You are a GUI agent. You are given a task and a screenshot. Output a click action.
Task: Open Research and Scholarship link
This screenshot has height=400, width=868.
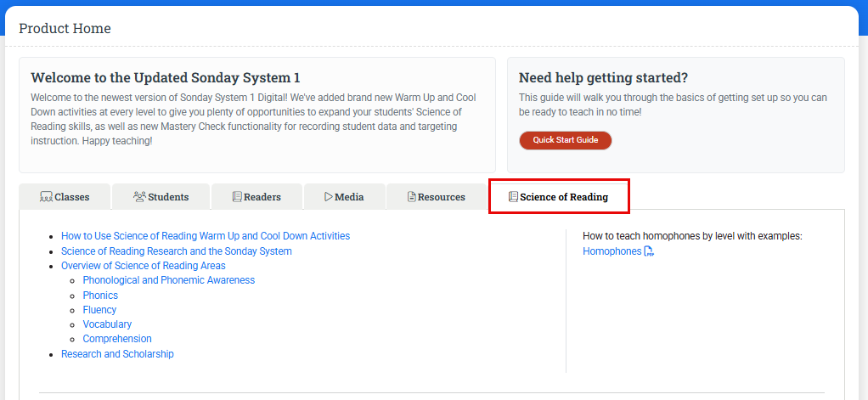point(117,353)
